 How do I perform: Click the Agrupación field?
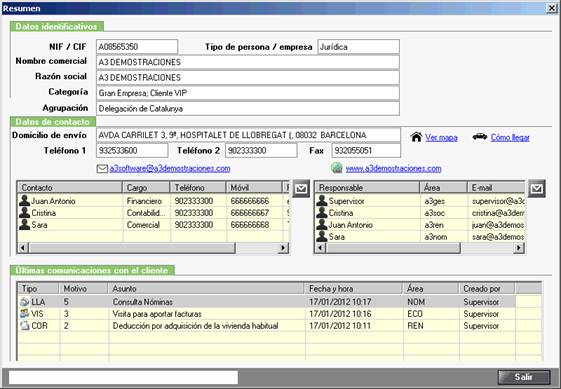tap(248, 108)
